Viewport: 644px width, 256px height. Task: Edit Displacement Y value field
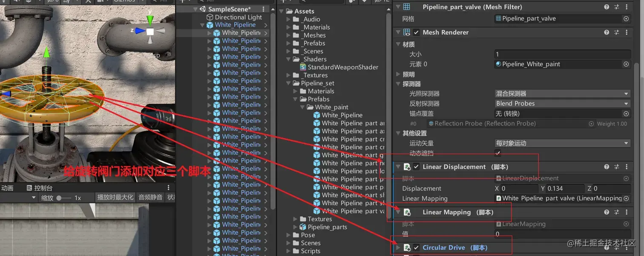[565, 188]
